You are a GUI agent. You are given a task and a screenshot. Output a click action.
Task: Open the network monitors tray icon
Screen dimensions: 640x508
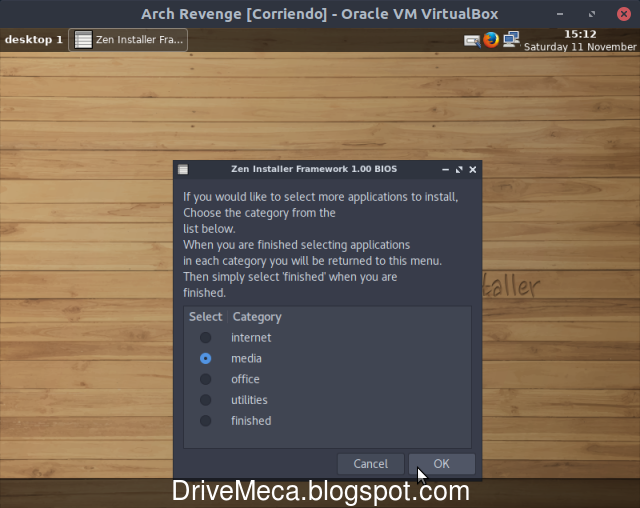point(511,40)
